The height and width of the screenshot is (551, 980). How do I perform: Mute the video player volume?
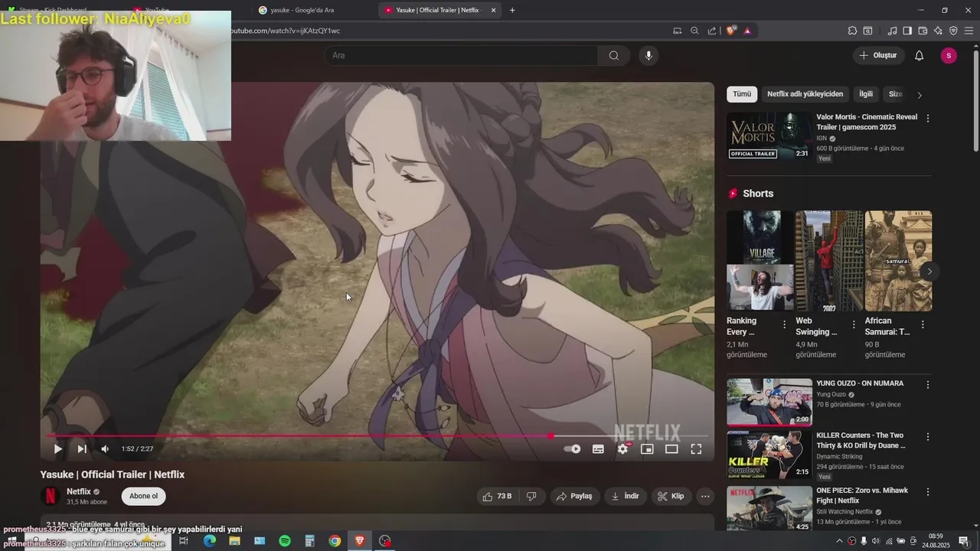(105, 449)
